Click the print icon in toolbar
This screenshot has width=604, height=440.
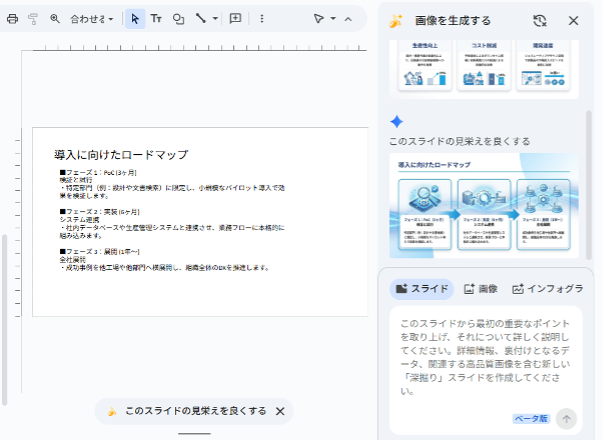coord(12,18)
